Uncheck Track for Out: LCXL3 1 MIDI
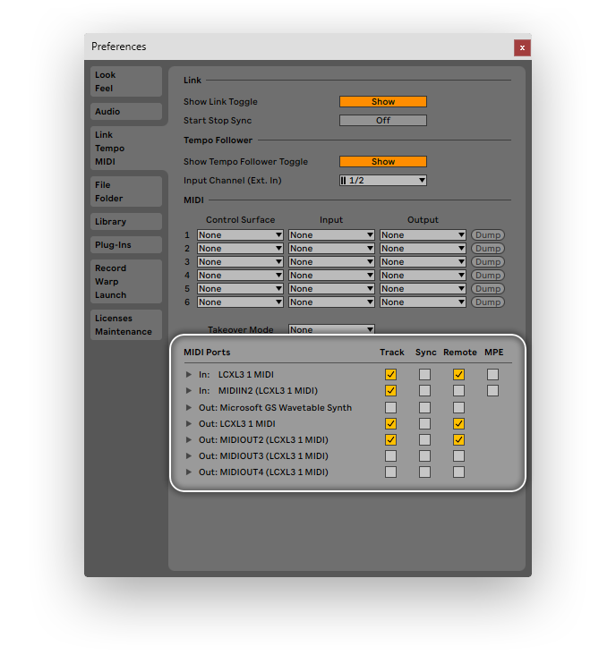Viewport: 616px width, 672px height. click(390, 424)
